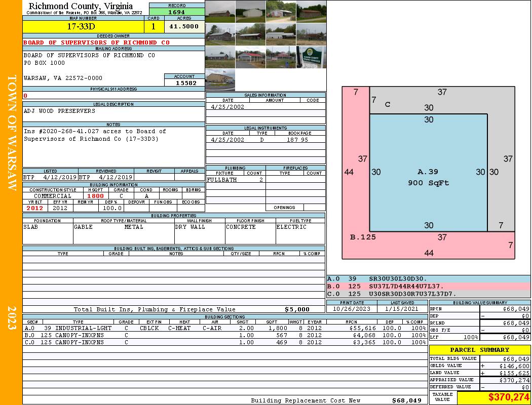Click the Acres value 41.5000
Viewport: 532px width, 405px height.
184,27
